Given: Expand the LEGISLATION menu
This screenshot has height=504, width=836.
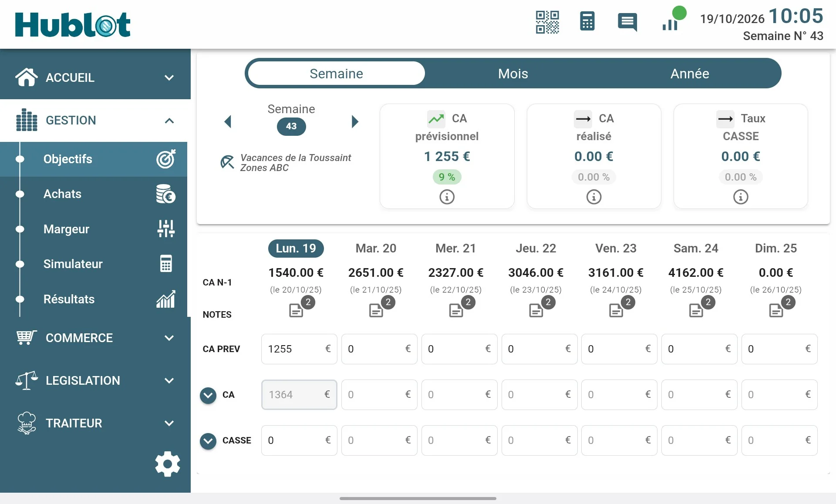Looking at the screenshot, I should point(95,380).
